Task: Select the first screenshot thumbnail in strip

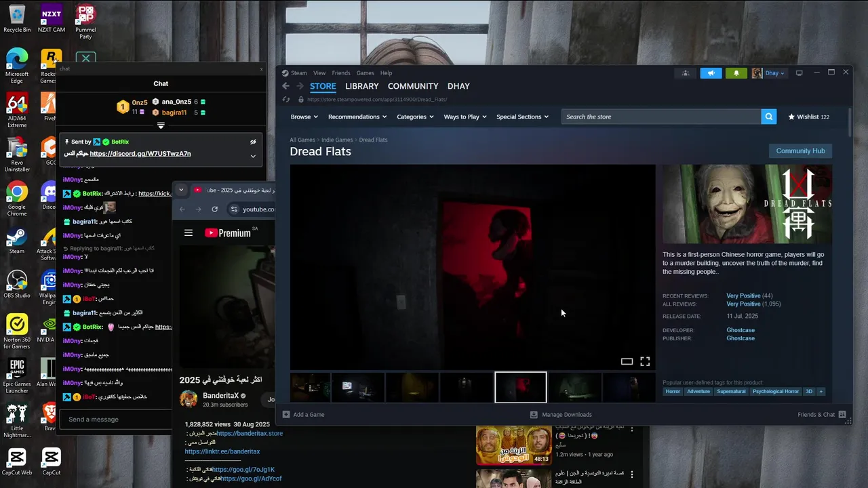Action: [x=310, y=387]
